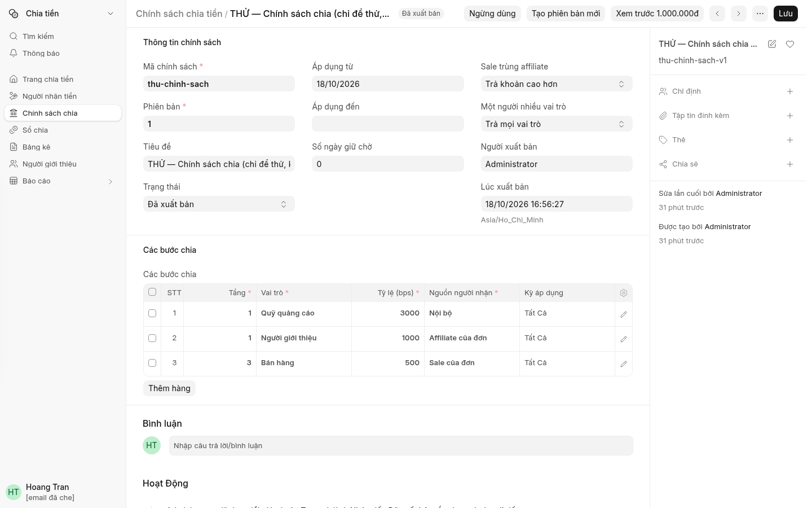This screenshot has height=508, width=812.
Task: Click Chính sách chia tiền breadcrumb link
Action: pos(179,14)
